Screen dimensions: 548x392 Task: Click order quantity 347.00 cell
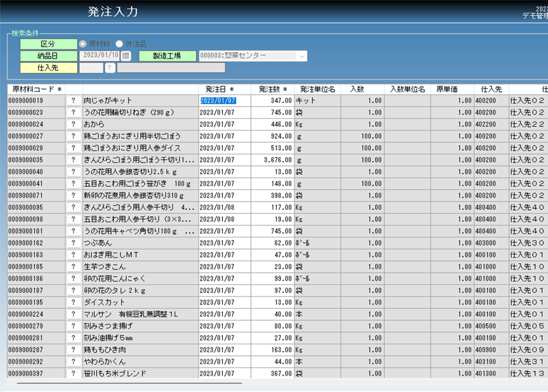[x=273, y=101]
